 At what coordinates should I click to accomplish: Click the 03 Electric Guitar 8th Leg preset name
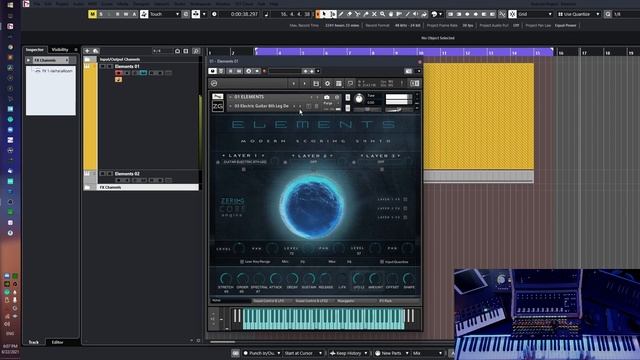[261, 106]
